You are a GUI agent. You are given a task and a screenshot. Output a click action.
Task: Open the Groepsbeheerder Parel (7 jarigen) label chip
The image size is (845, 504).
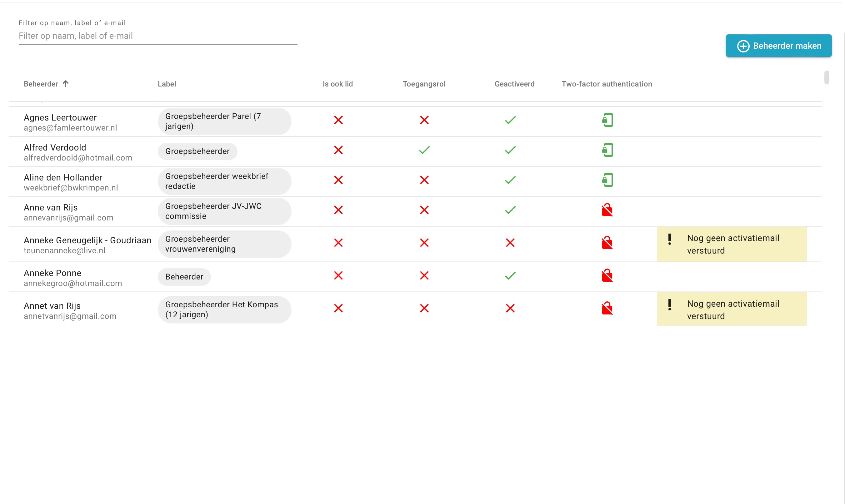(224, 121)
